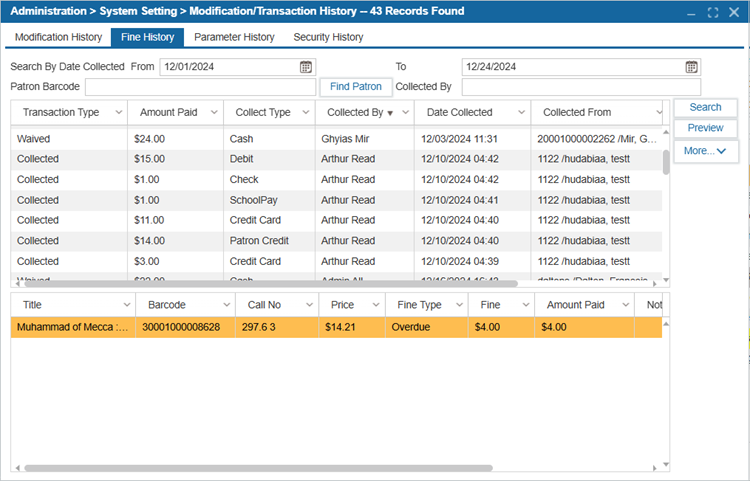The width and height of the screenshot is (750, 481).
Task: Open Price column dropdown arrow
Action: point(376,305)
